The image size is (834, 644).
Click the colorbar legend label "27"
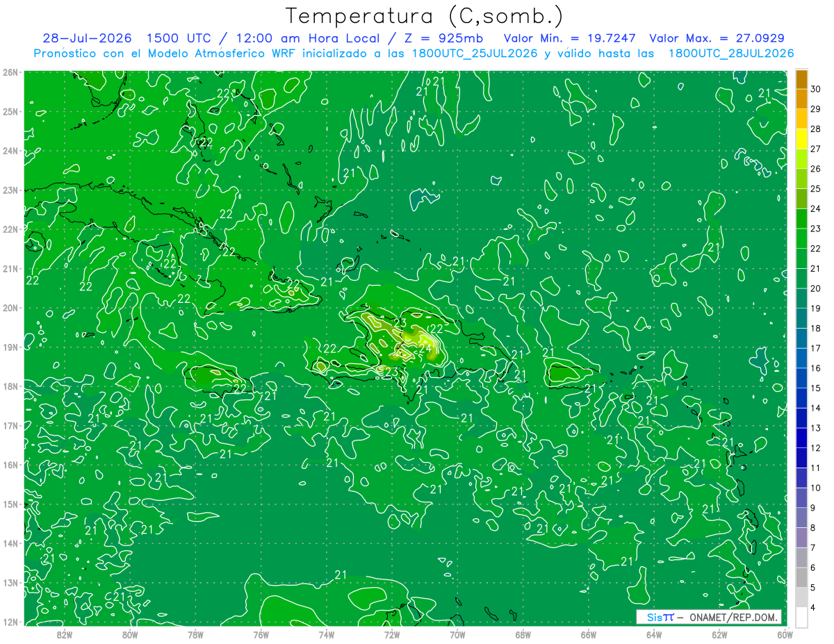[x=815, y=149]
